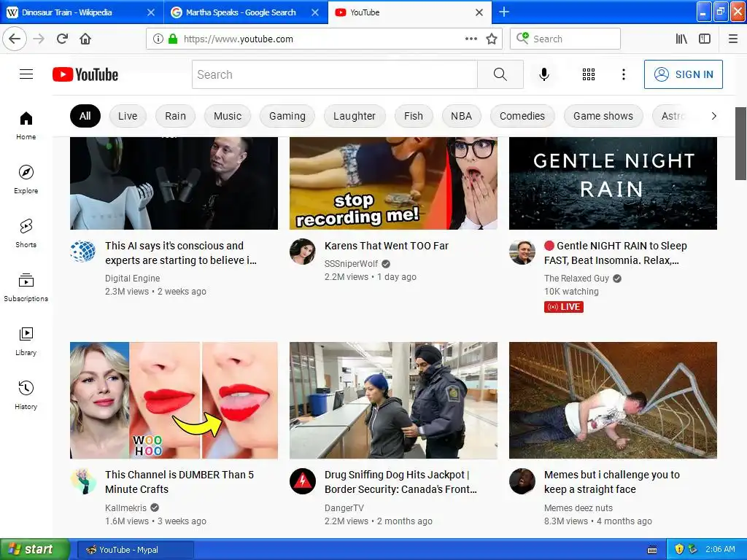Viewport: 747px width, 560px height.
Task: Select the NBA category chip
Action: coord(461,116)
